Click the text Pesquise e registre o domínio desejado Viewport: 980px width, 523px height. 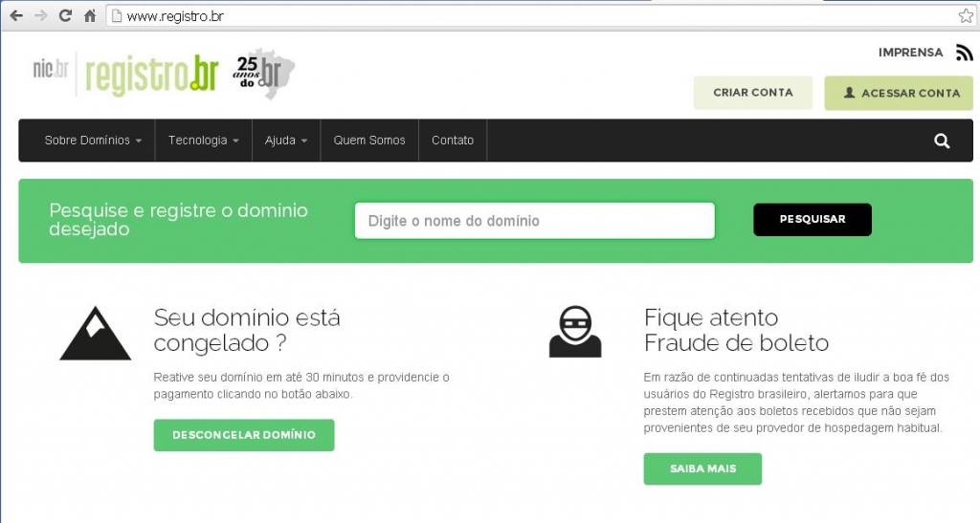pyautogui.click(x=179, y=220)
